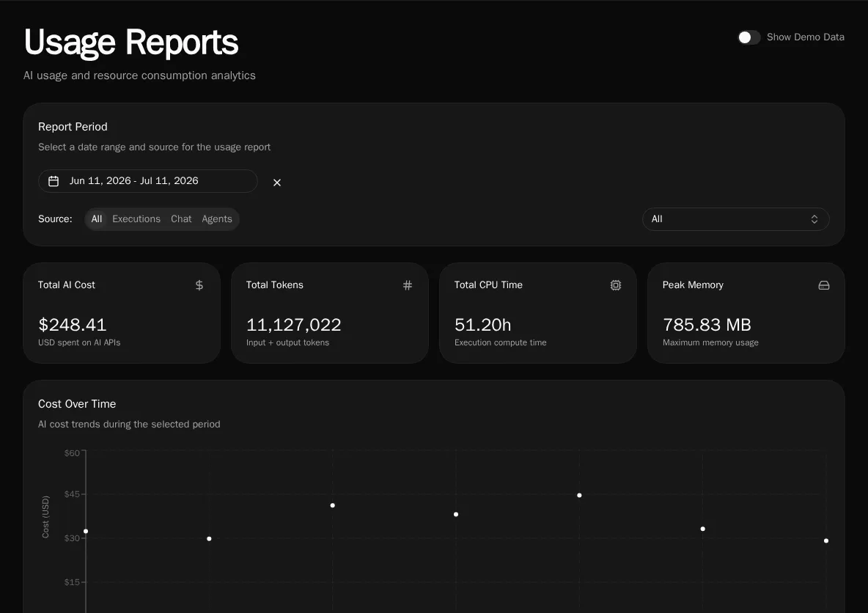
Task: Click the 51.20h CPU time value
Action: coord(482,325)
